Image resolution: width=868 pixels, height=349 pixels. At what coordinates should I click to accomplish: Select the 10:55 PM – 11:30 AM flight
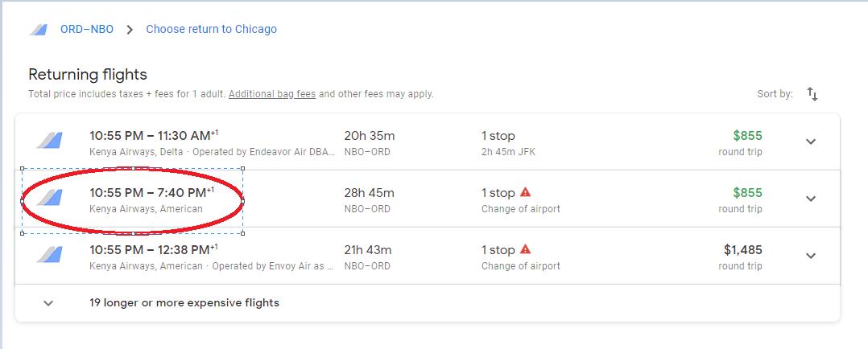point(428,142)
